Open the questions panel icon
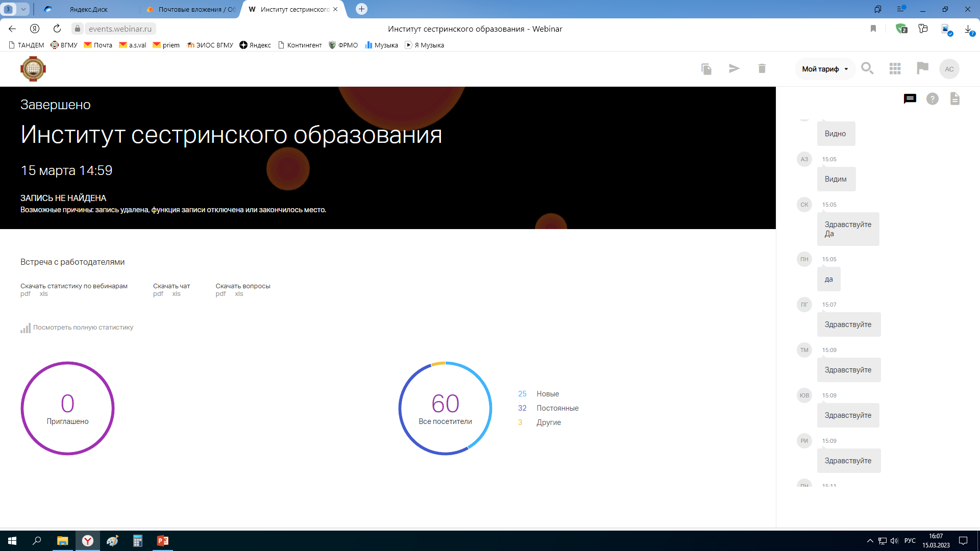The image size is (980, 551). pos(933,99)
